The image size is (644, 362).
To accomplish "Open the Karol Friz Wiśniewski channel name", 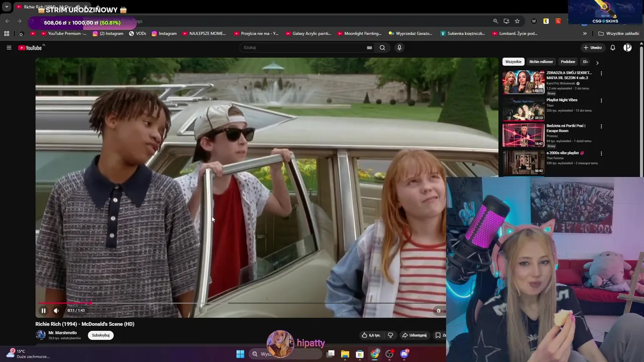I will [x=560, y=83].
